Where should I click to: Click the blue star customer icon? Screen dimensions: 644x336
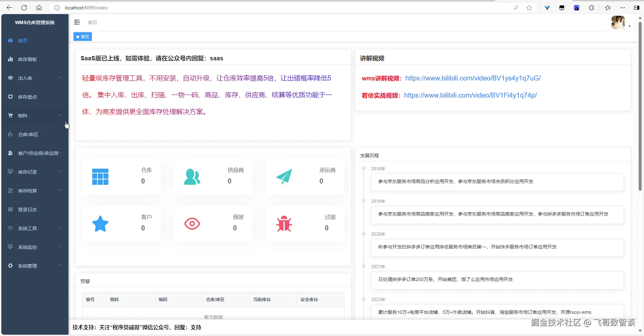(x=100, y=224)
